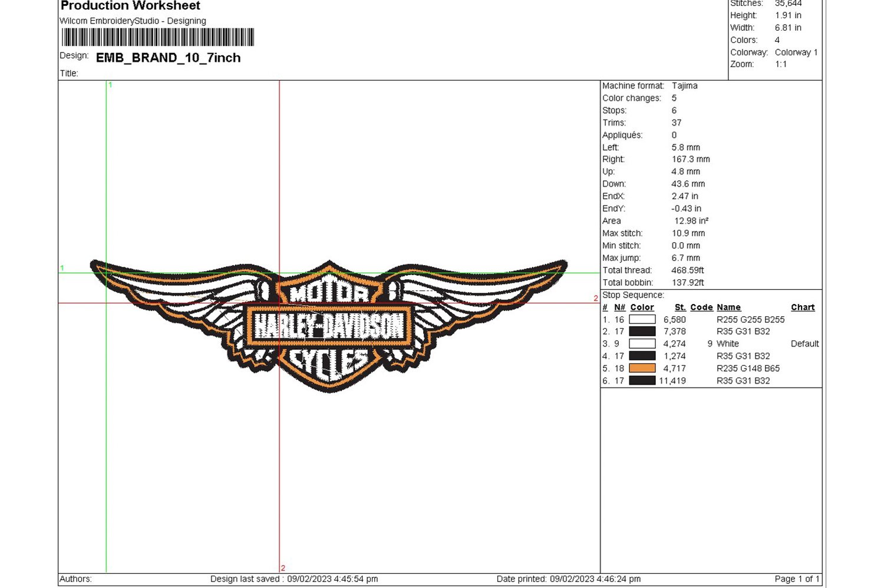The height and width of the screenshot is (588, 884).
Task: Select the 'Colorway 1' value
Action: click(x=796, y=52)
